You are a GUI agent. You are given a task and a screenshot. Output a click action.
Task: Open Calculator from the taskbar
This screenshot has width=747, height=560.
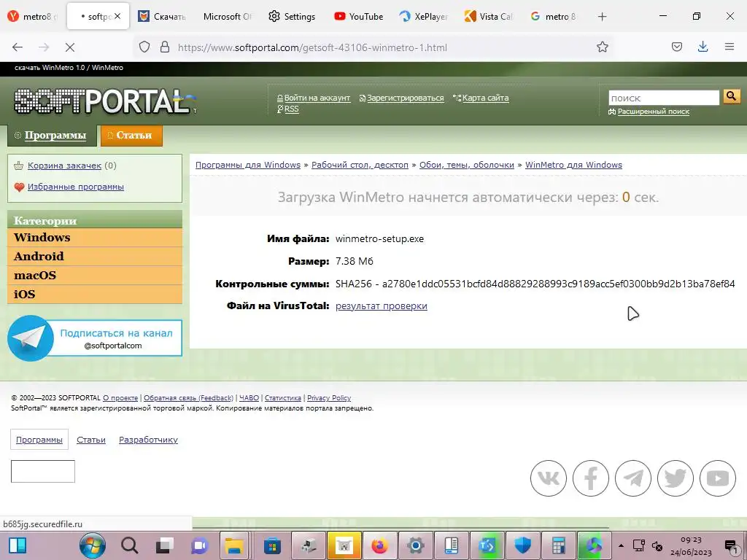pos(558,545)
